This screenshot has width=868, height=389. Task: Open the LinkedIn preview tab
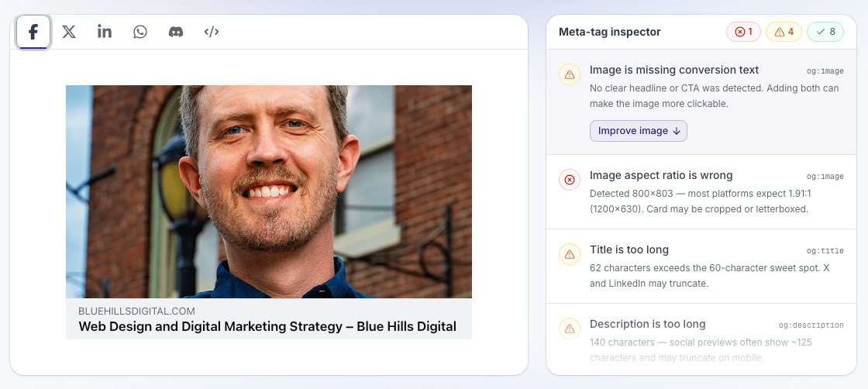coord(105,32)
